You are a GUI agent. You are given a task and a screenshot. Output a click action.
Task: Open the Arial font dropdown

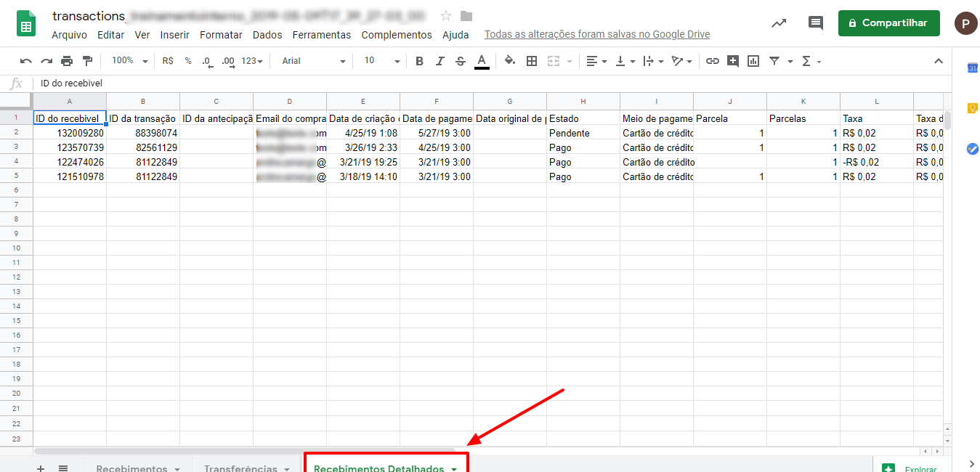point(313,61)
